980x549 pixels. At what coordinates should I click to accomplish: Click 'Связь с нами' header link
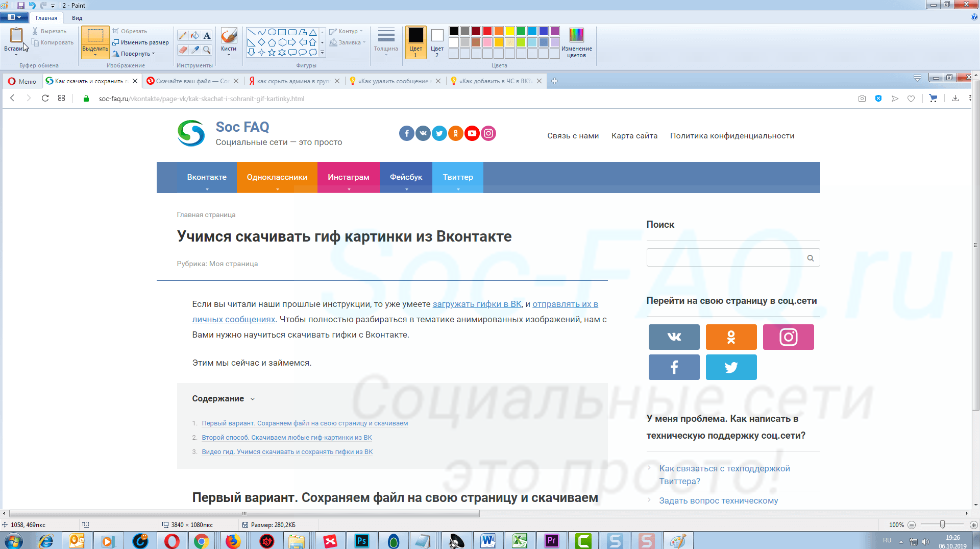point(573,136)
